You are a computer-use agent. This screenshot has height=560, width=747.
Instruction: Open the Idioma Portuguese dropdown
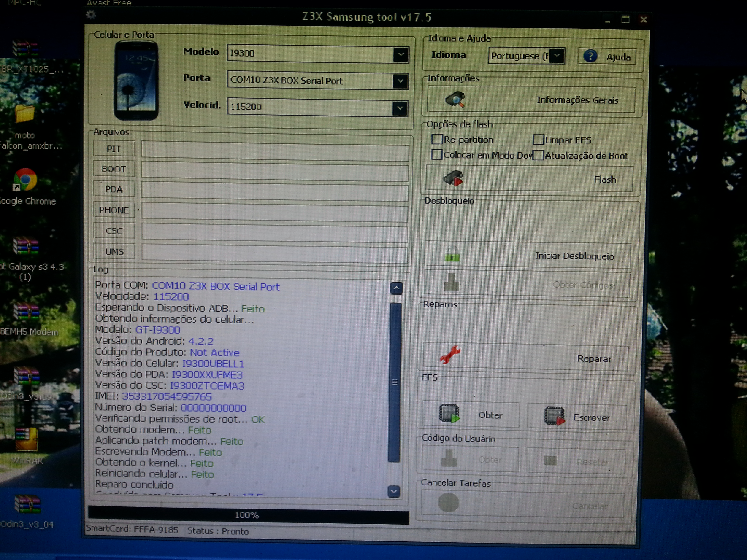tap(557, 55)
